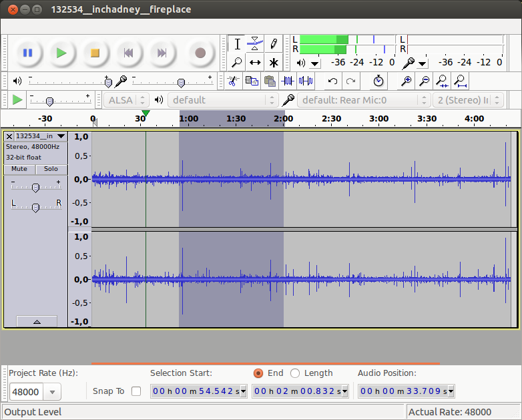
Task: Adjust the track gain slider
Action: coord(35,188)
